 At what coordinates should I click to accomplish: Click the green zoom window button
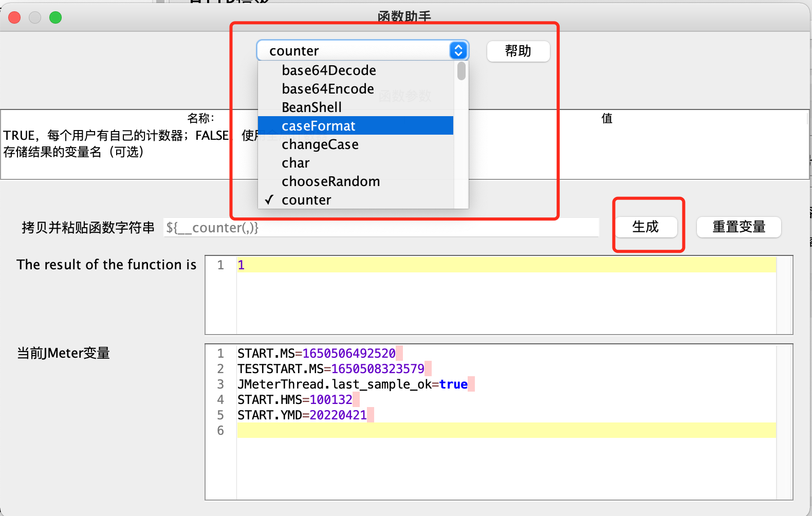coord(56,17)
